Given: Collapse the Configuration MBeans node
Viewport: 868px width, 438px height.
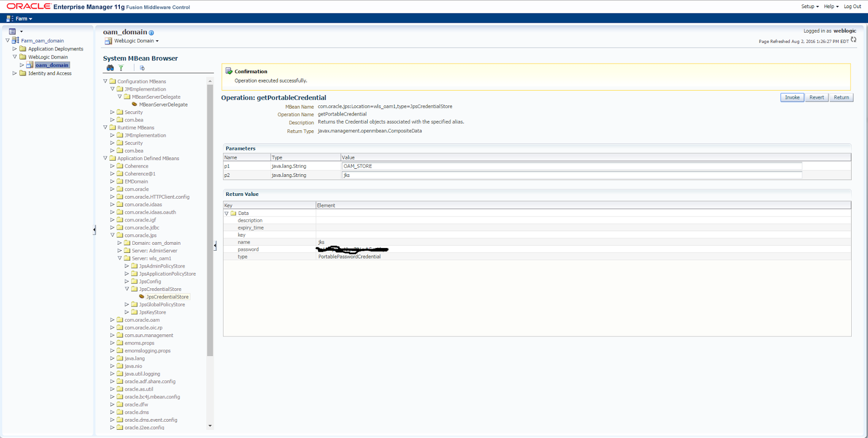Looking at the screenshot, I should pyautogui.click(x=105, y=81).
